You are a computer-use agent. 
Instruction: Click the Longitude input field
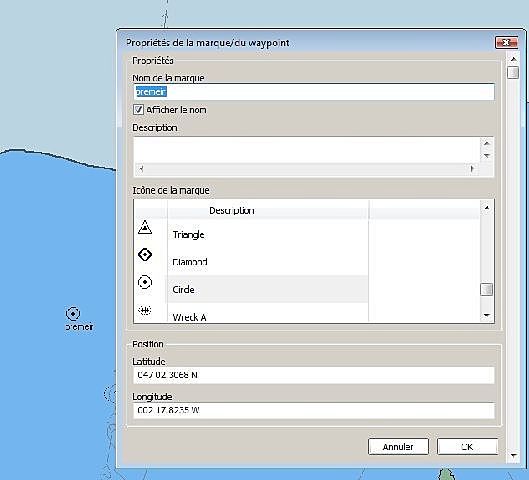(314, 411)
